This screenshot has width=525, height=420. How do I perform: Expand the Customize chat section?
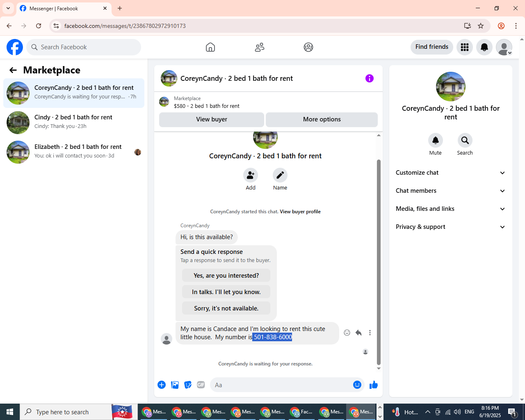click(x=451, y=173)
